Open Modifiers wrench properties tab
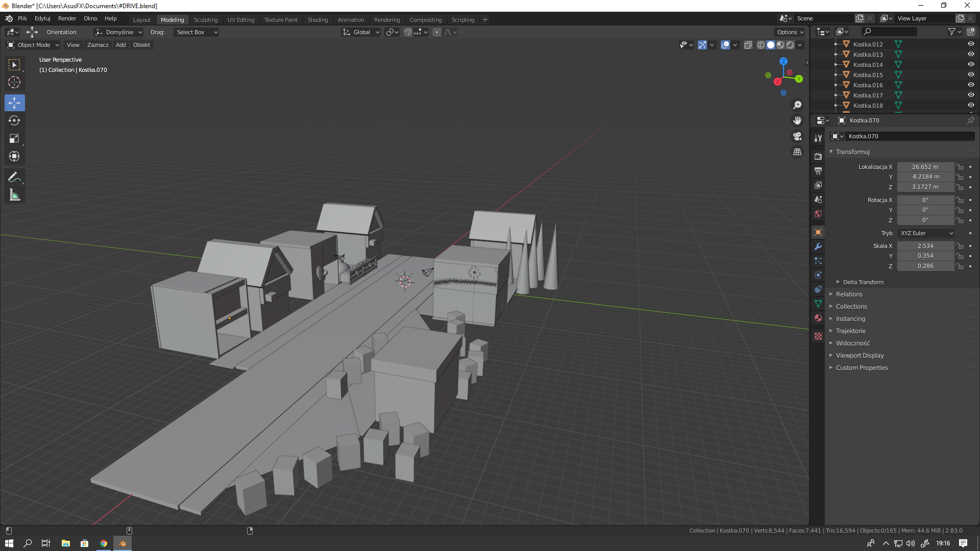Image resolution: width=980 pixels, height=551 pixels. (x=818, y=246)
